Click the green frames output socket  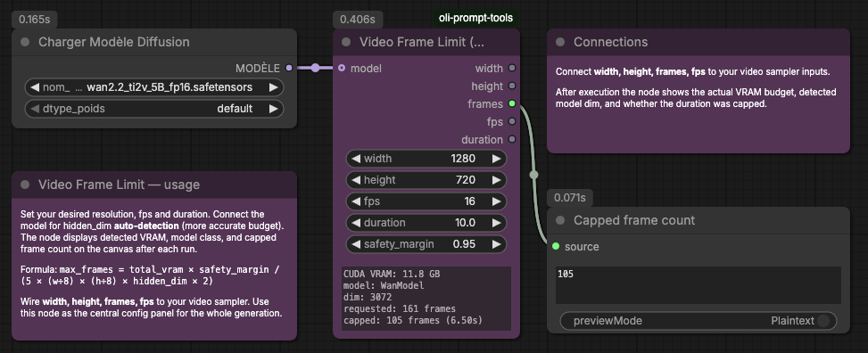512,103
